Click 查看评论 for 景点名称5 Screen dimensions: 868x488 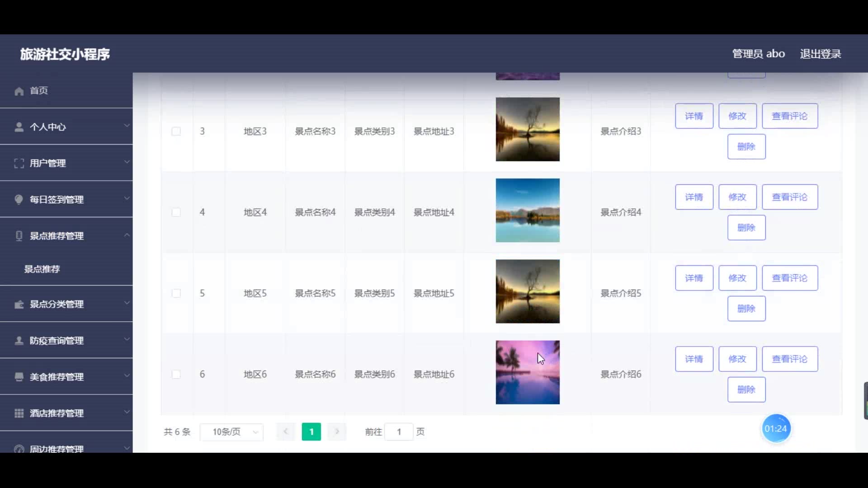(790, 278)
